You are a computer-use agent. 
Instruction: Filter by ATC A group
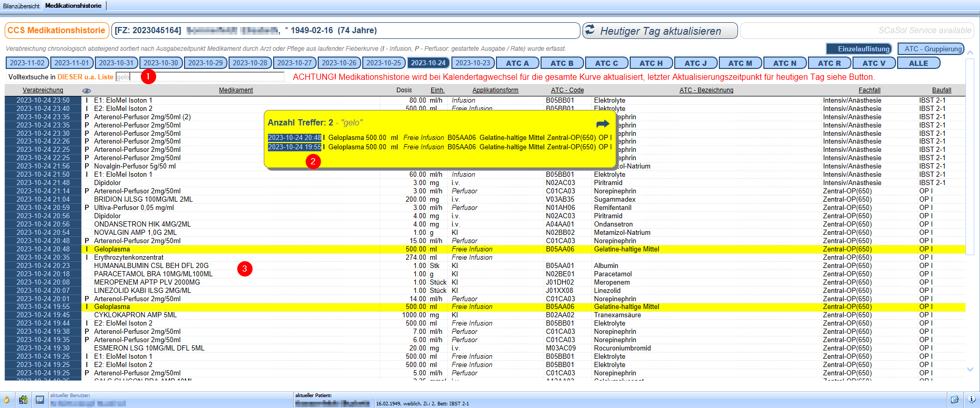(517, 63)
